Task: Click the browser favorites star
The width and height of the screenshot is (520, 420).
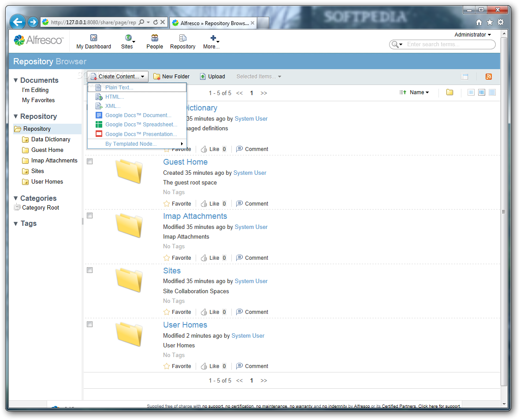Action: pyautogui.click(x=490, y=22)
